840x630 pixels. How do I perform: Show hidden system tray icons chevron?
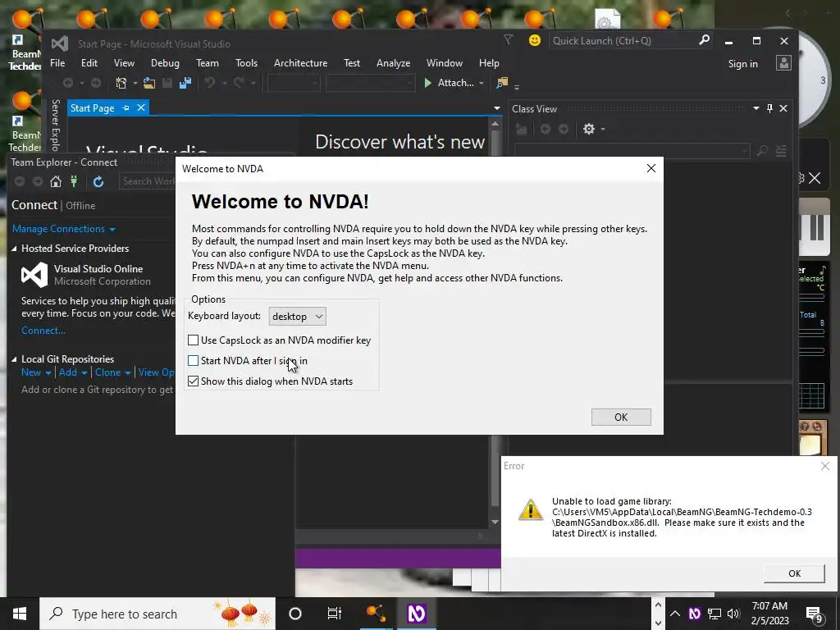click(x=675, y=614)
